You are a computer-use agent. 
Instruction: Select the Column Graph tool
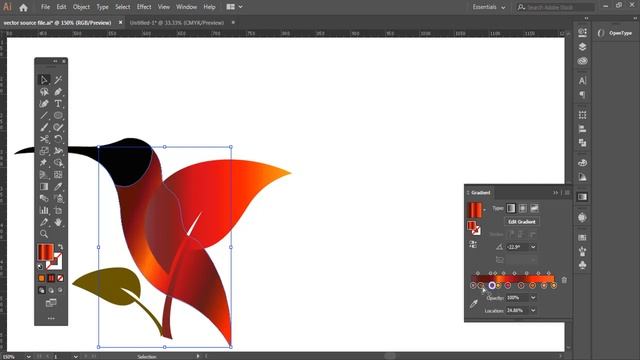tap(44, 210)
